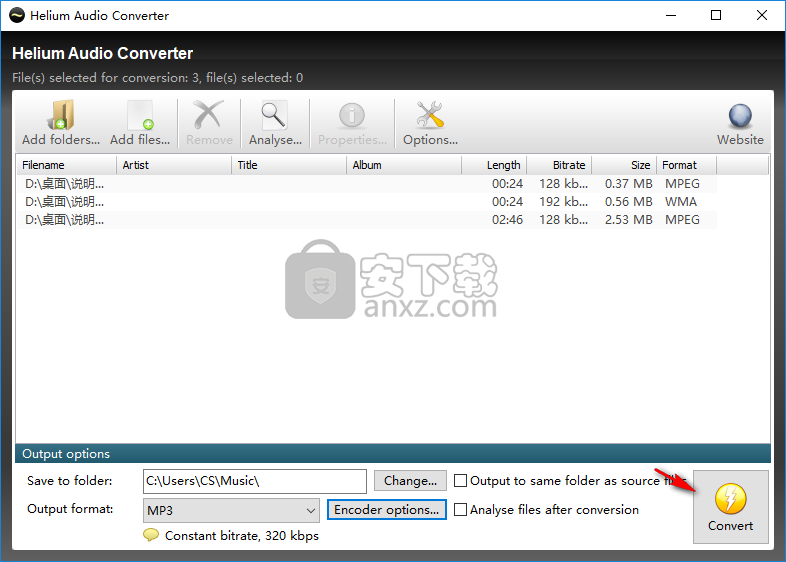Click the Output options section header
Viewport: 786px width, 562px height.
(393, 454)
